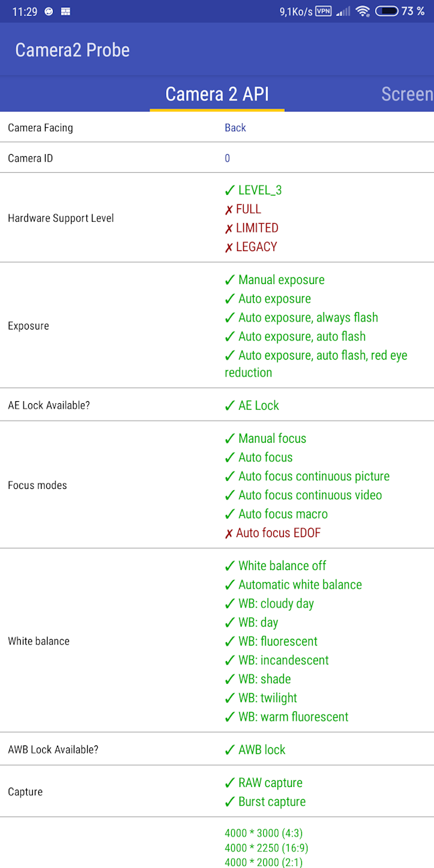
Task: Tap the battery icon in status bar
Action: (x=387, y=11)
